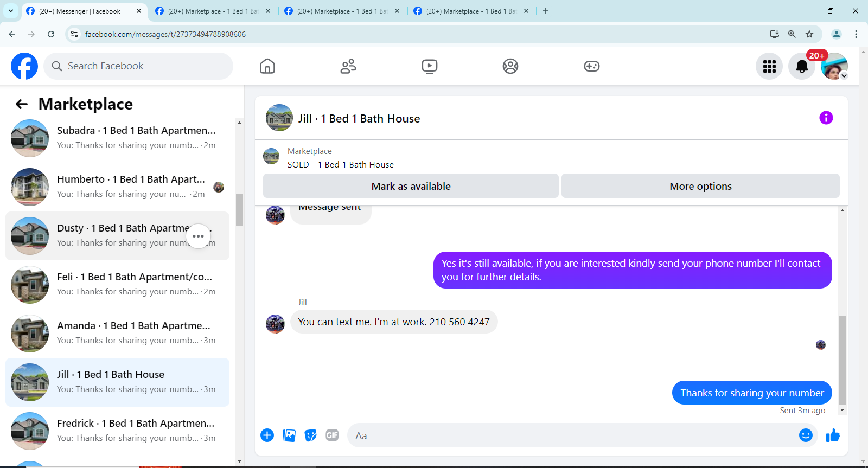Click the Thanks for sharing your number bubble
868x468 pixels.
[x=752, y=393]
